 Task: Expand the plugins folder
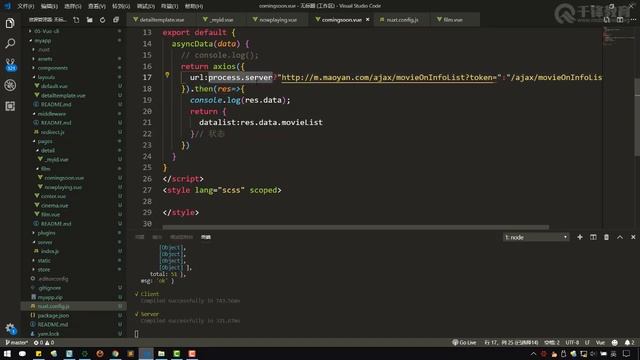click(x=46, y=233)
